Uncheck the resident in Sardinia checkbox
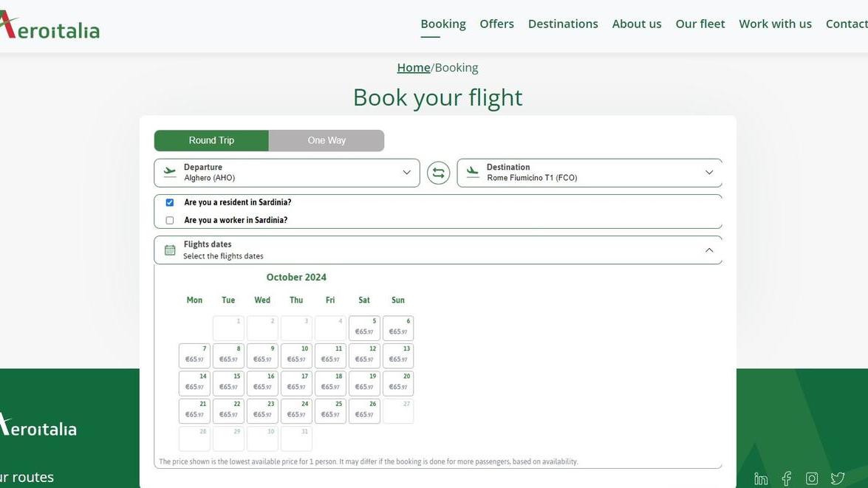This screenshot has width=868, height=488. [x=170, y=202]
